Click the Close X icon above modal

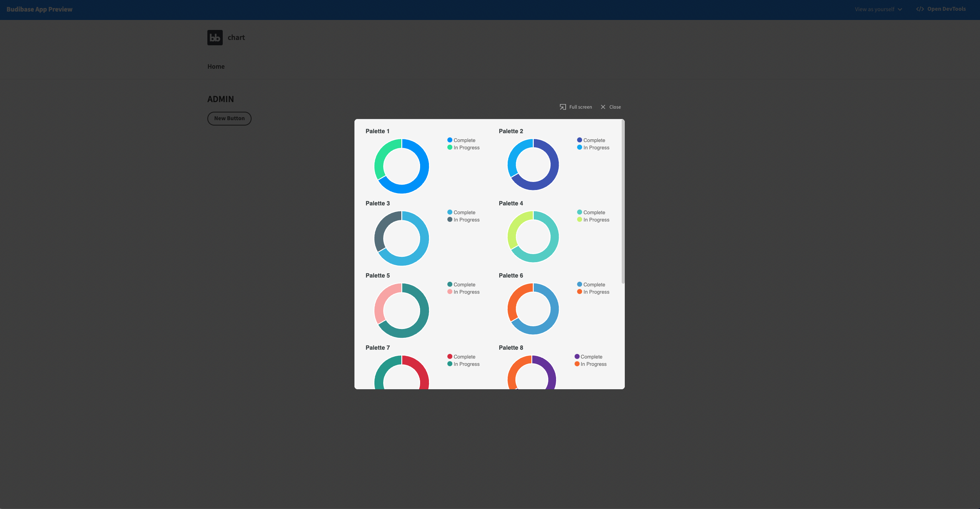pyautogui.click(x=603, y=107)
